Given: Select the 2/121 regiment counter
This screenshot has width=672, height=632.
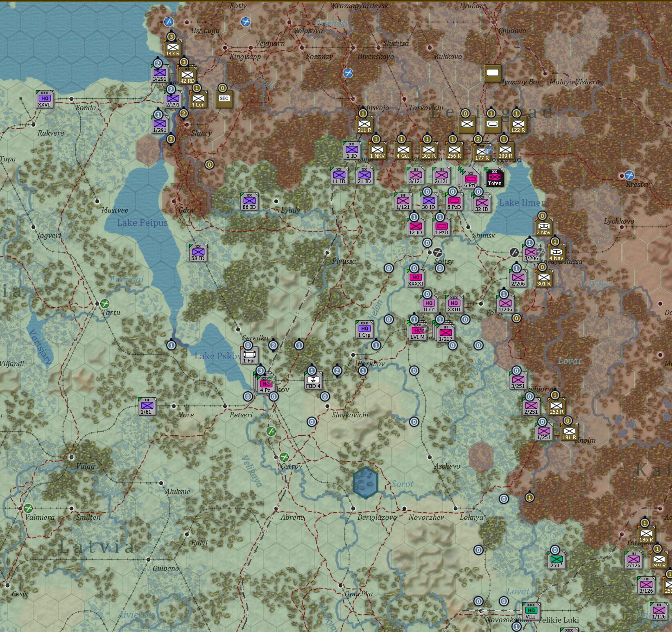Looking at the screenshot, I should coord(441,176).
